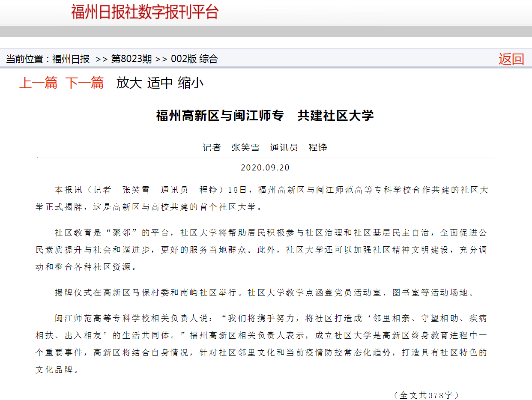Viewport: 532px width, 400px height.
Task: Click the word count （全文共378字）
Action: (426, 395)
